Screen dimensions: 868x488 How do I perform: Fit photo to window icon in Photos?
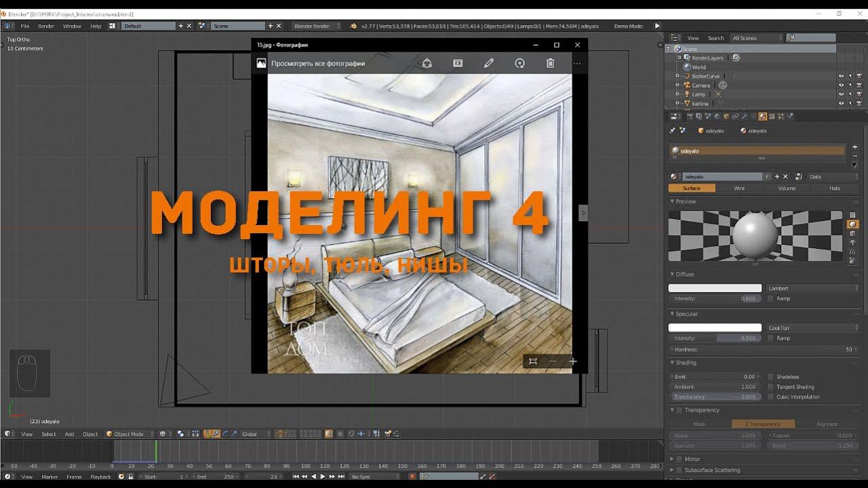[533, 361]
